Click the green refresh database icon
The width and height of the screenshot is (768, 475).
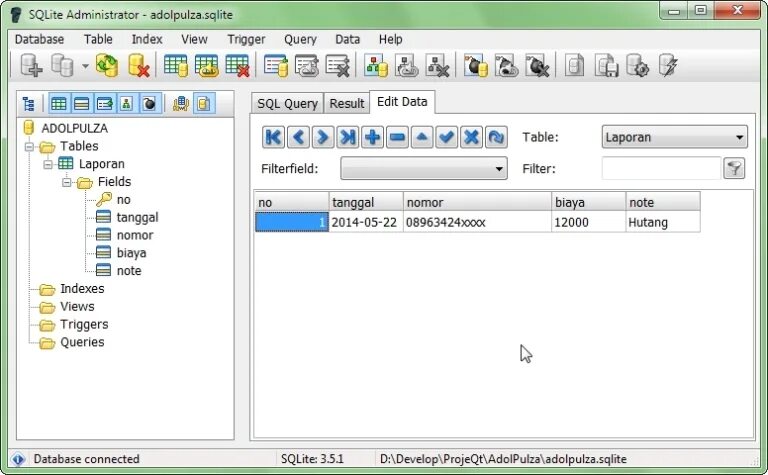107,65
